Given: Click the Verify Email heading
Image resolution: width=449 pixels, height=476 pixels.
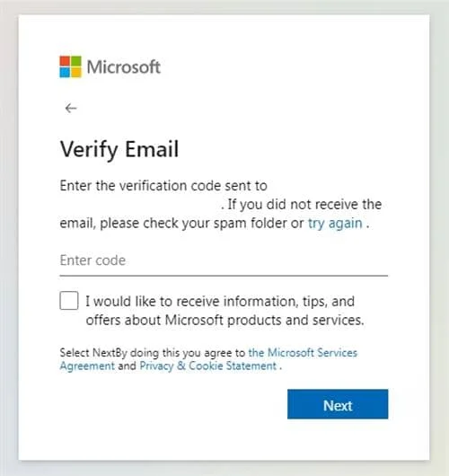Looking at the screenshot, I should pyautogui.click(x=119, y=149).
